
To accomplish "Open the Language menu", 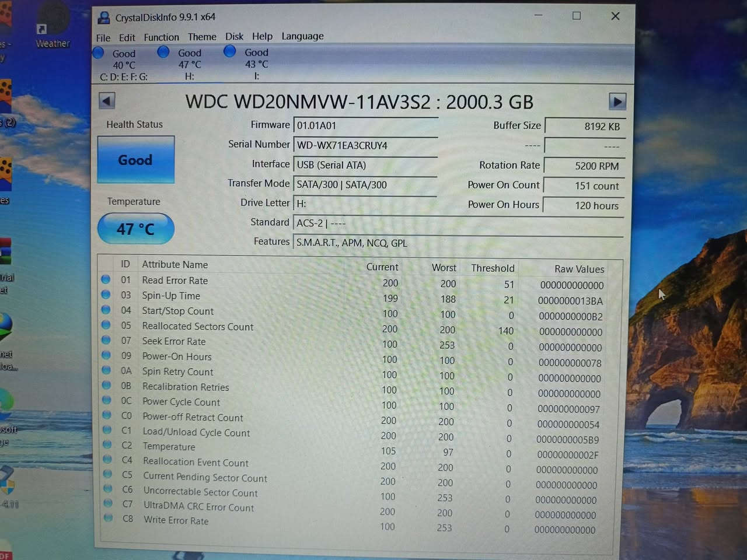I will [x=302, y=36].
